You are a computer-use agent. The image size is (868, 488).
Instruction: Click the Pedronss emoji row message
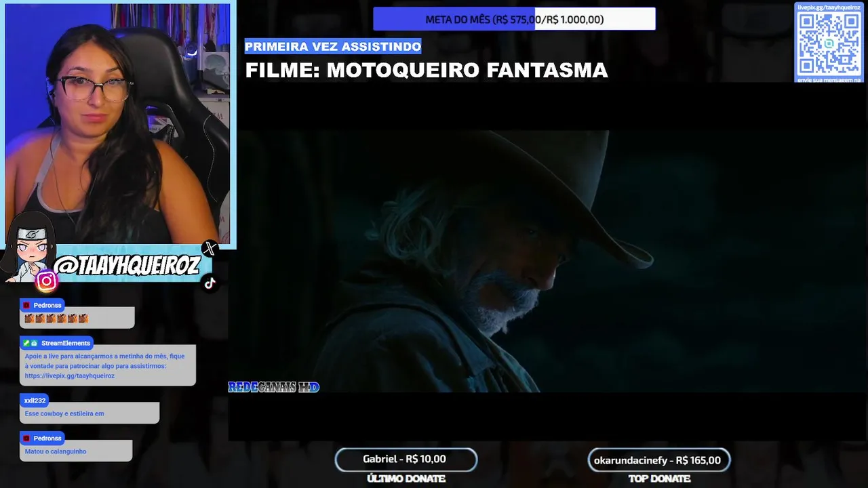point(56,318)
